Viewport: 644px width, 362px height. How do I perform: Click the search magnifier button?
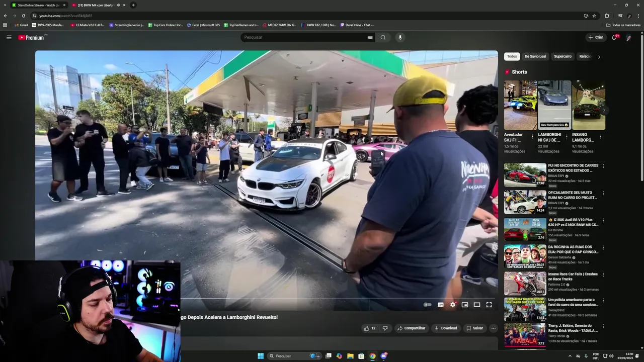click(383, 37)
